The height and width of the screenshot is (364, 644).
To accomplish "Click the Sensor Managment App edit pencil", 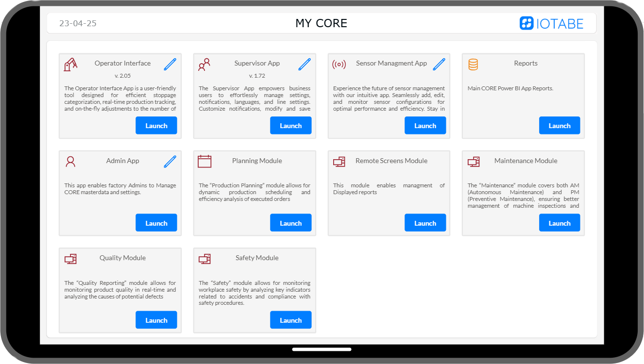I will pyautogui.click(x=439, y=64).
